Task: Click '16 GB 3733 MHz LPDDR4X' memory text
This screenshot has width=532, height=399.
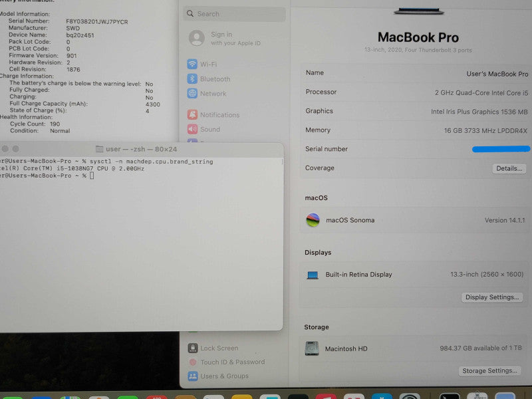Action: tap(485, 130)
